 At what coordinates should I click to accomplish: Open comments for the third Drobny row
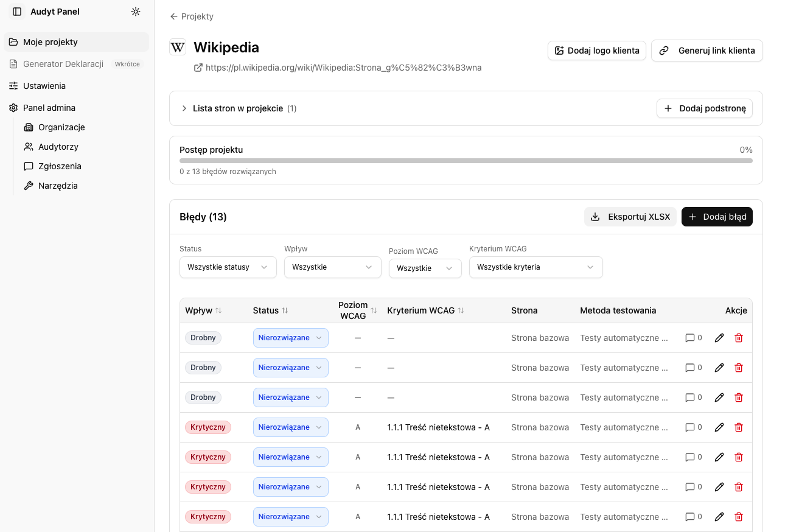[694, 397]
